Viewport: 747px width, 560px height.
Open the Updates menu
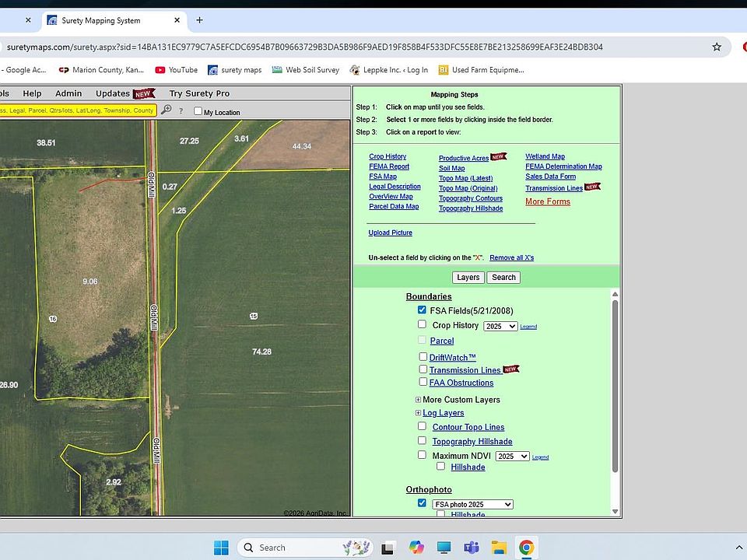coord(113,93)
